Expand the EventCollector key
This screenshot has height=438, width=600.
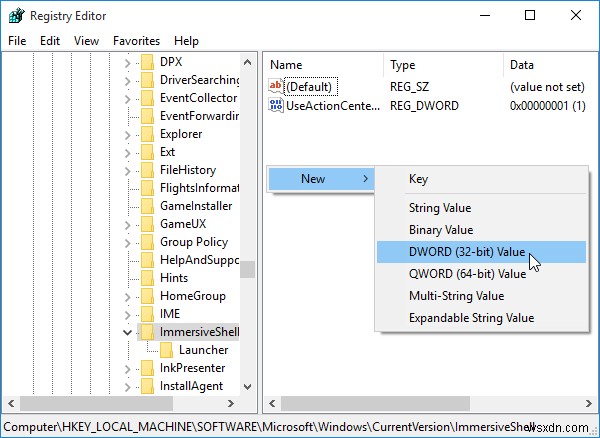127,99
